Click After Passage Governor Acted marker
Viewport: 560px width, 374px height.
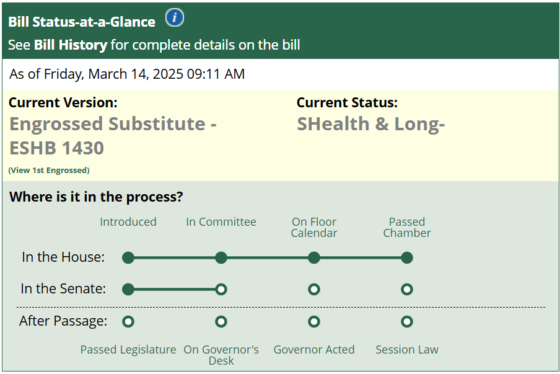click(x=314, y=321)
